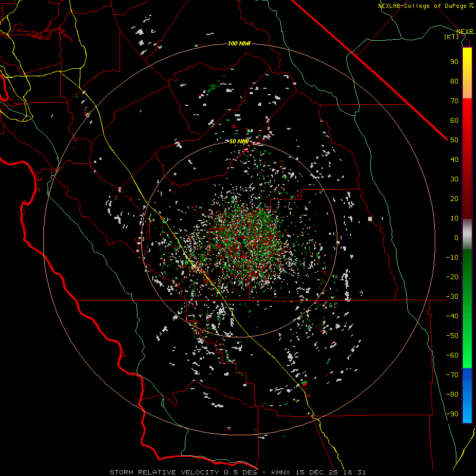The image size is (476, 476).
Task: Click the 50 NMI range ring label
Action: click(239, 141)
